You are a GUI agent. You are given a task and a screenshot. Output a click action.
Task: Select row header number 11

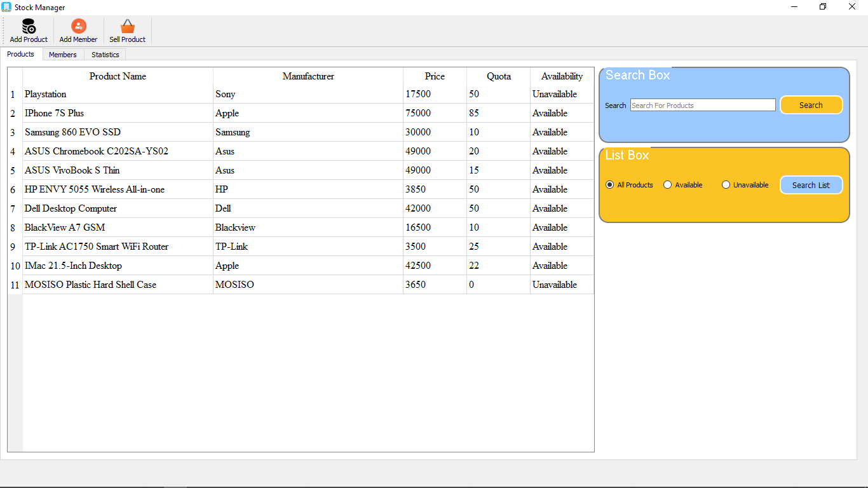click(15, 285)
